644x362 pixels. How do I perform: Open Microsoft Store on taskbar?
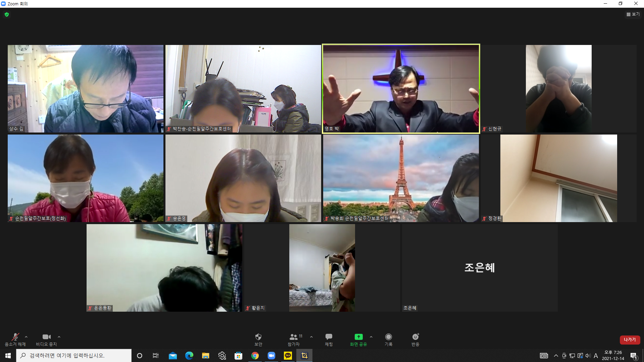tap(239, 355)
